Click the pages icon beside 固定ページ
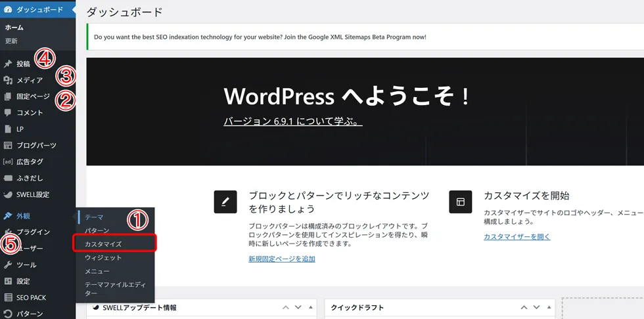The width and height of the screenshot is (644, 319). tap(8, 96)
